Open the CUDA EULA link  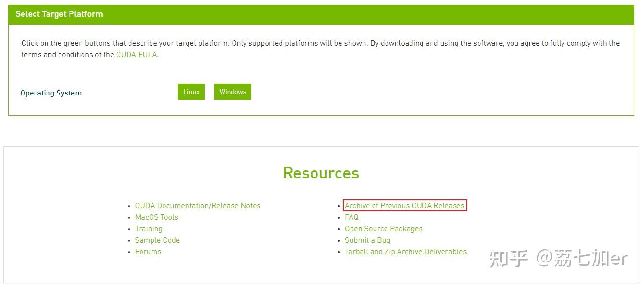[x=137, y=55]
